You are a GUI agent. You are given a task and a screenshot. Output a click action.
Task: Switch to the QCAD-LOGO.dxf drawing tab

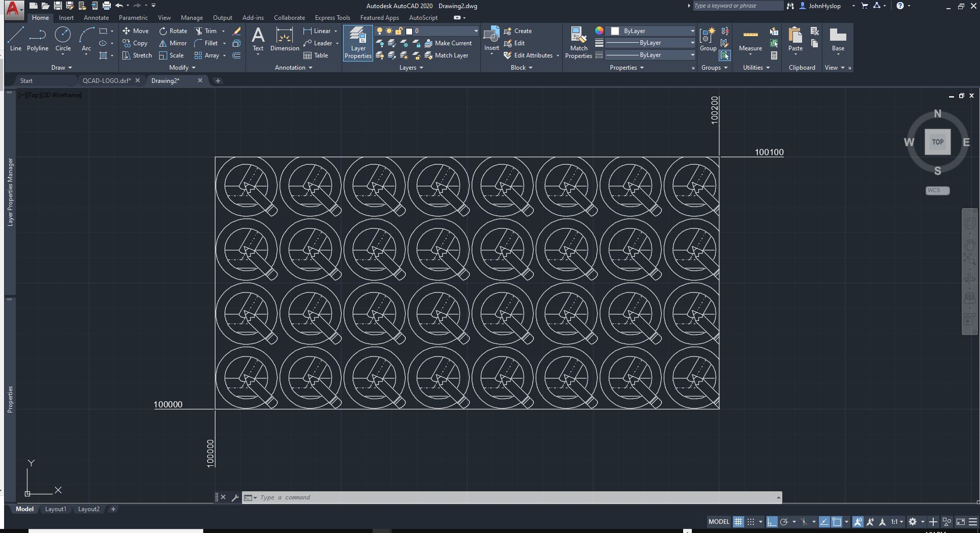click(x=107, y=81)
